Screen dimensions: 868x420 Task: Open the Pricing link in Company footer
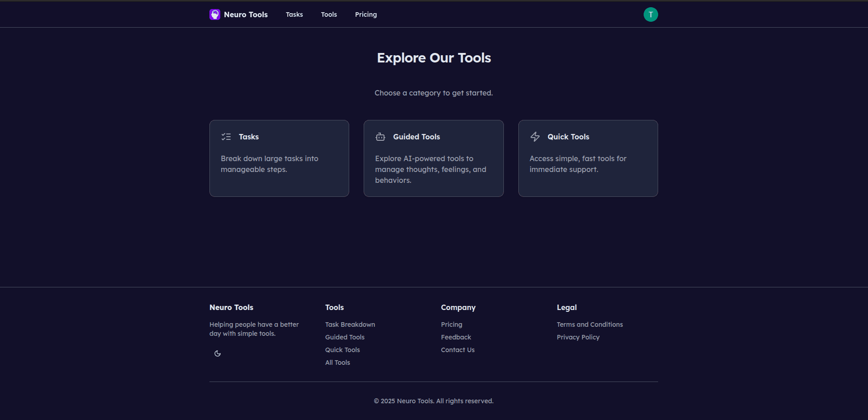[451, 325]
